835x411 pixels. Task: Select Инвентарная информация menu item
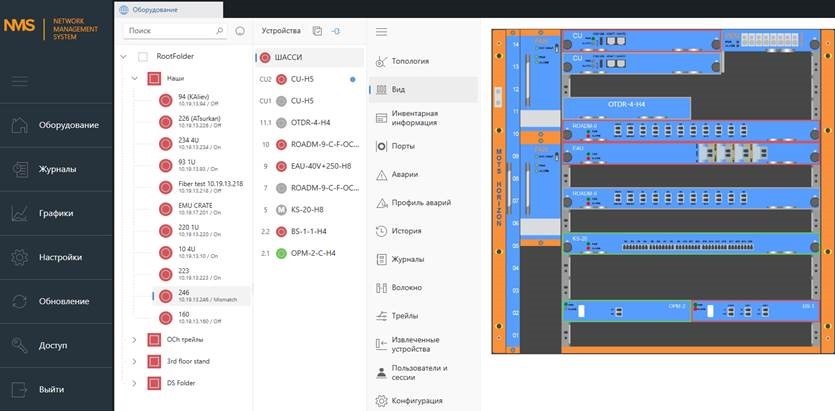(414, 118)
